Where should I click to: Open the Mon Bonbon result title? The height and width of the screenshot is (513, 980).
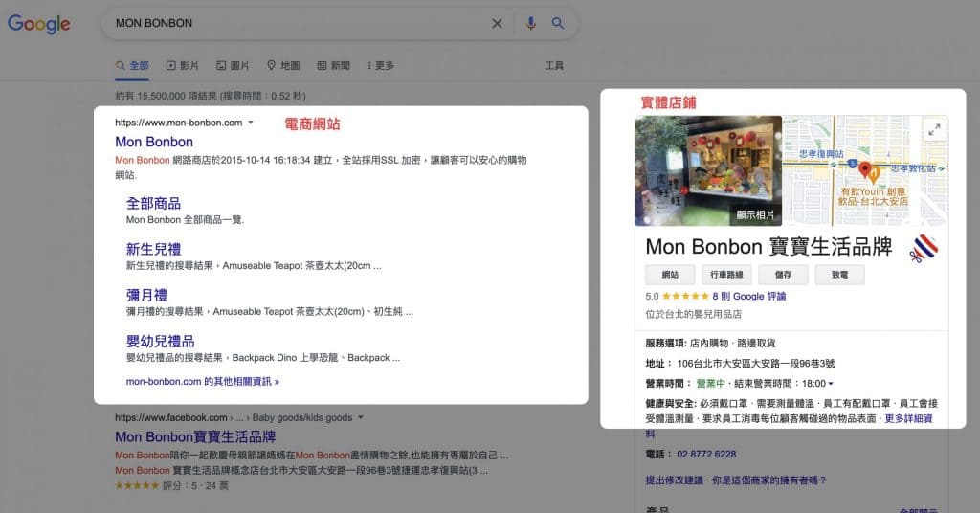(x=154, y=142)
